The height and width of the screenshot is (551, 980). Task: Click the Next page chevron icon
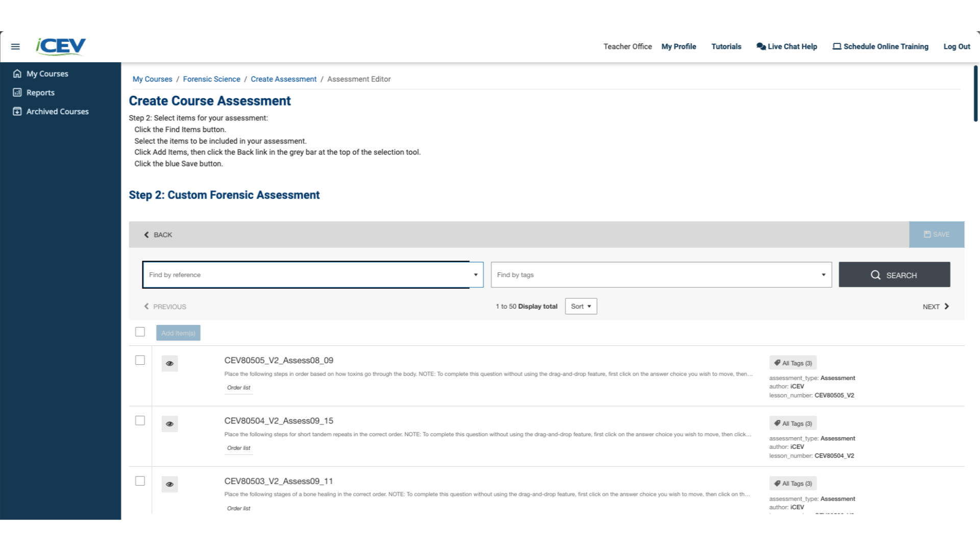point(947,306)
